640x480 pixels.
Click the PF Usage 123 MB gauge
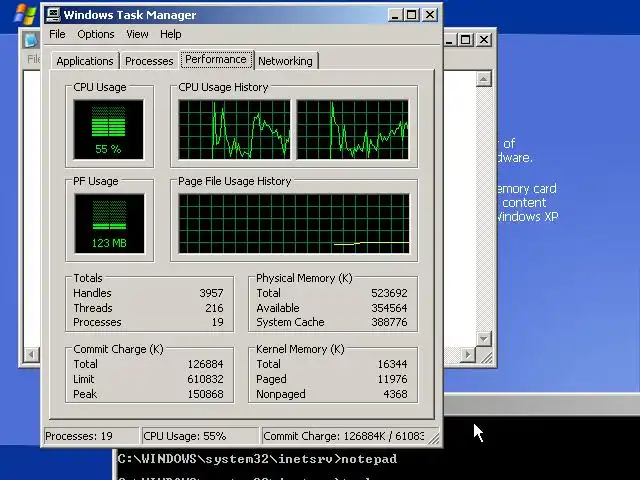(109, 224)
